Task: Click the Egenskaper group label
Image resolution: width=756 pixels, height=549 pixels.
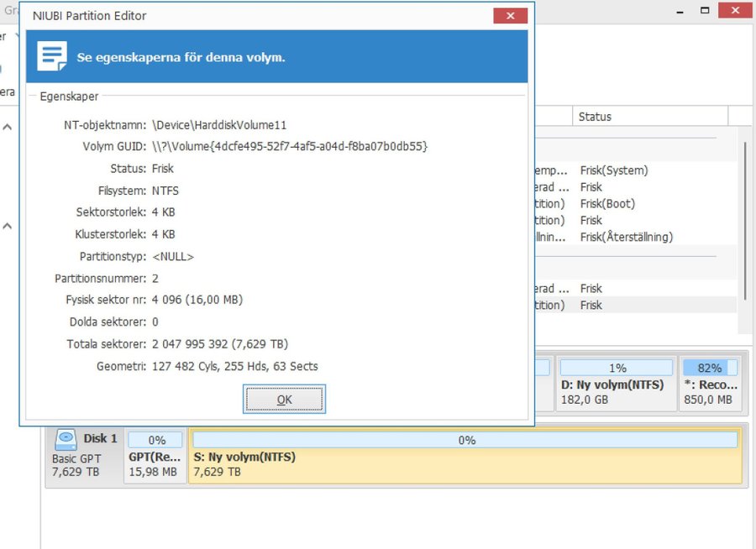Action: [69, 96]
